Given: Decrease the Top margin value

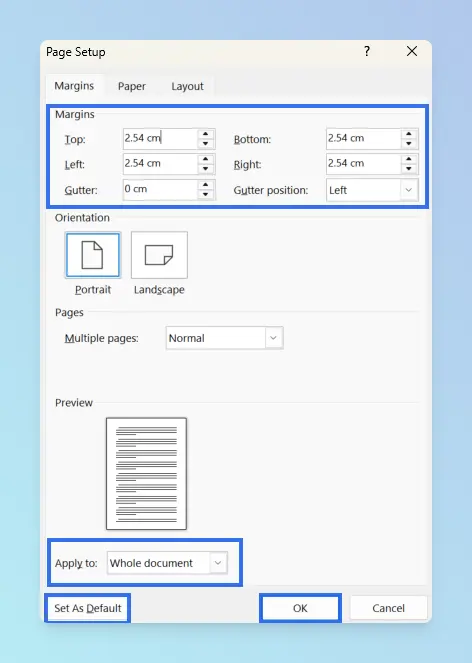Looking at the screenshot, I should click(206, 144).
